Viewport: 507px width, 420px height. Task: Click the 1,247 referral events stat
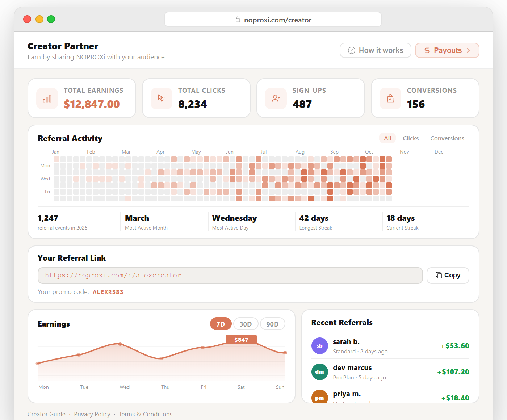click(x=48, y=218)
